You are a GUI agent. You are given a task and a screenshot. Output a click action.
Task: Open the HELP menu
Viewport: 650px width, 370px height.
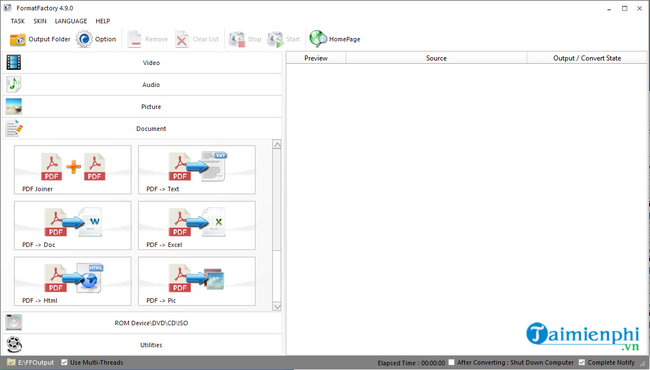(x=103, y=21)
